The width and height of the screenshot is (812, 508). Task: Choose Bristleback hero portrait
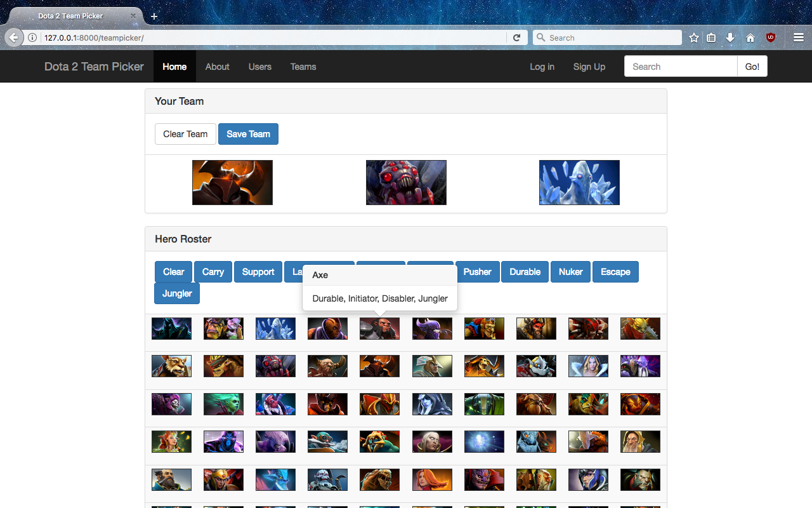(x=223, y=366)
